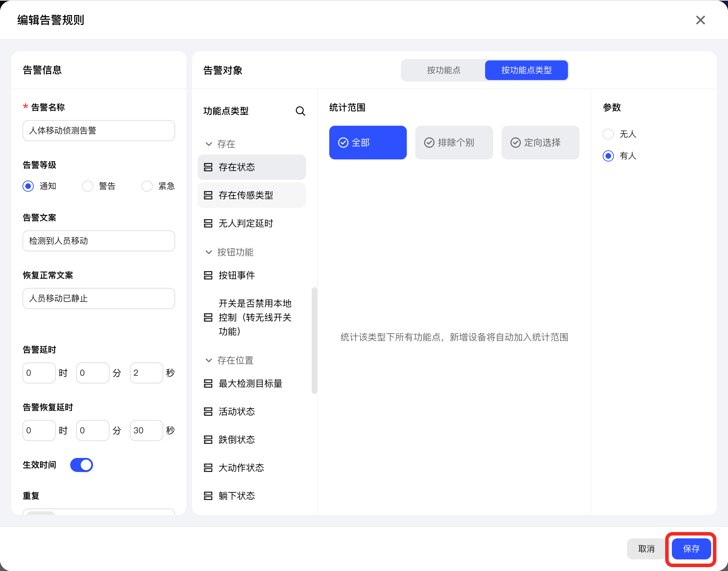Click the icon next to 躺下状态
This screenshot has width=728, height=571.
pyautogui.click(x=208, y=496)
